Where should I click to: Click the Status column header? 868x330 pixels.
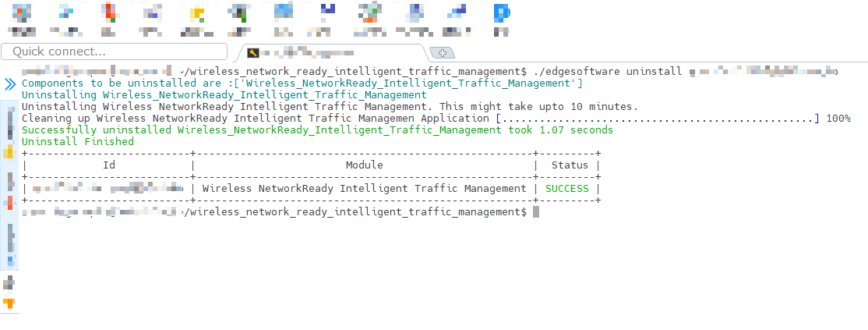tap(570, 165)
